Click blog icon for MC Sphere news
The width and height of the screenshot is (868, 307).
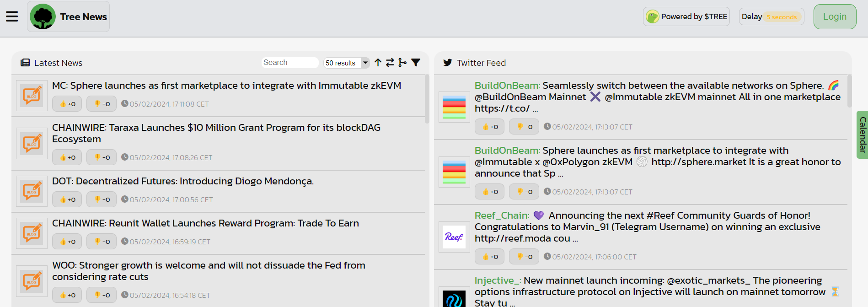pyautogui.click(x=32, y=96)
